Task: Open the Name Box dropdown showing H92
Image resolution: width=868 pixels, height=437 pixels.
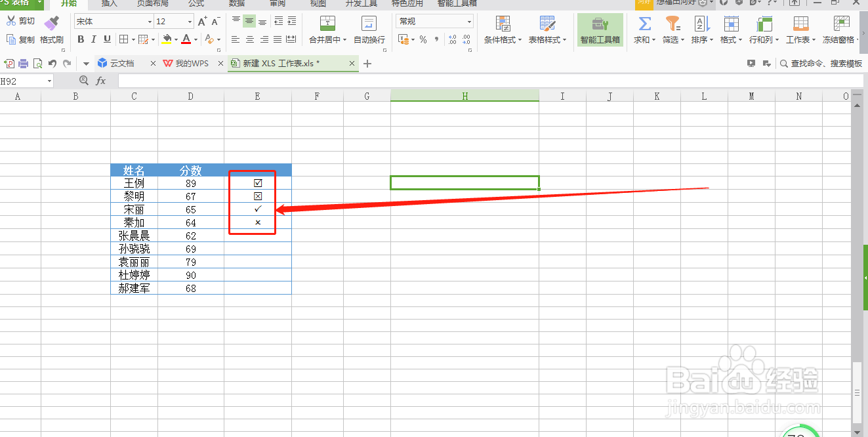Action: point(49,81)
